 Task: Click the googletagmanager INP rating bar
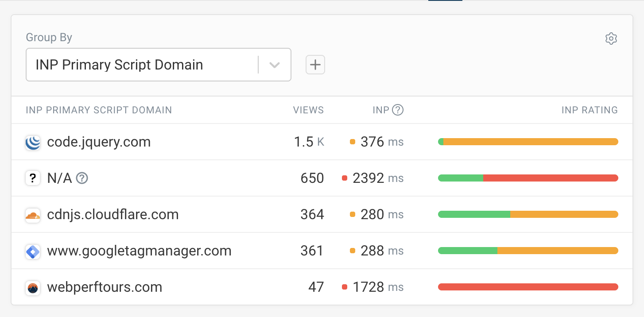(528, 251)
